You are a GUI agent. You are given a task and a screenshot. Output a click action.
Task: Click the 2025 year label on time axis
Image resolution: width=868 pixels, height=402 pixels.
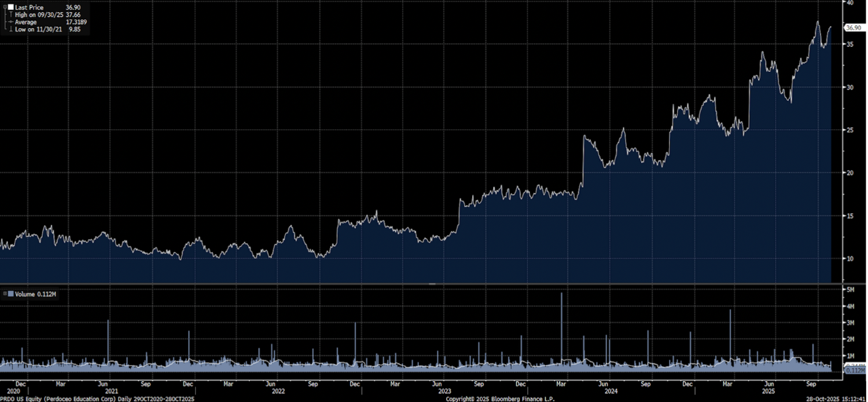click(x=770, y=390)
